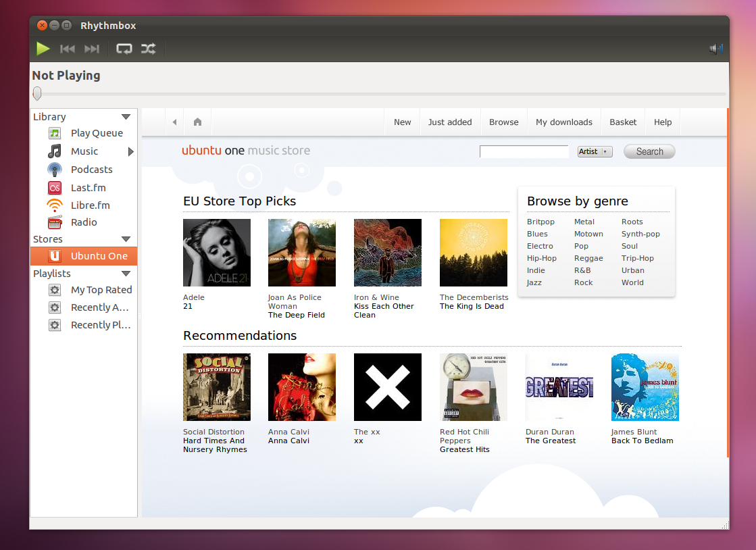The image size is (756, 550).
Task: Click the Search button
Action: tap(649, 151)
